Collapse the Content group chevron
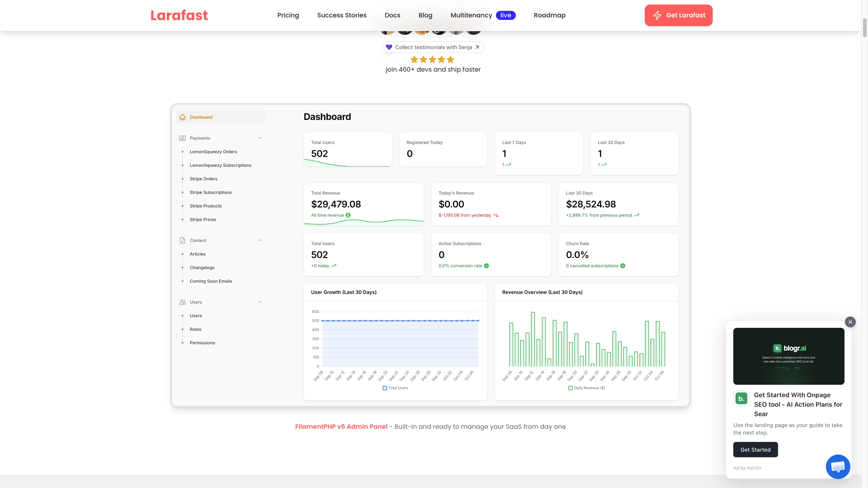The height and width of the screenshot is (488, 868). tap(259, 240)
